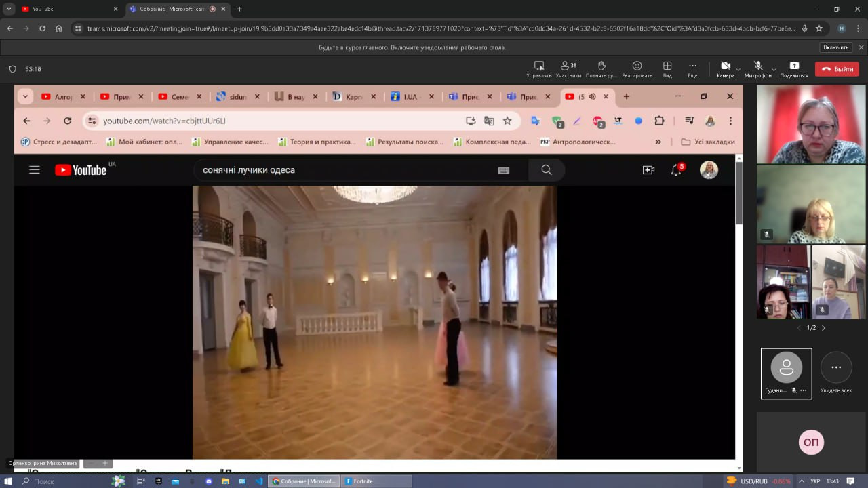This screenshot has height=488, width=868.
Task: Click the red Выйти leave button
Action: click(x=837, y=69)
